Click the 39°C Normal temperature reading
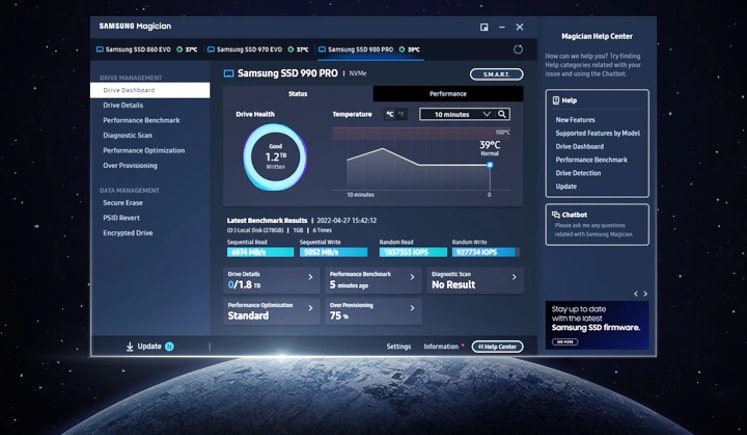The width and height of the screenshot is (747, 435). coord(490,148)
